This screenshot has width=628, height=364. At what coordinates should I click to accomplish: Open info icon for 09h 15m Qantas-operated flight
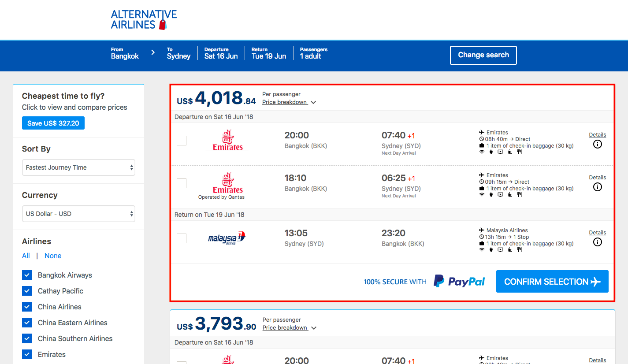(x=597, y=187)
